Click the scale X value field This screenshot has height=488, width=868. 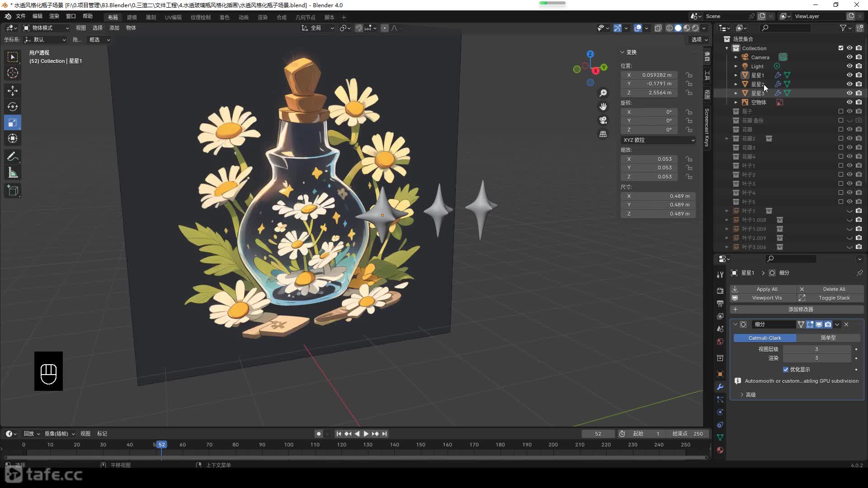click(x=649, y=159)
